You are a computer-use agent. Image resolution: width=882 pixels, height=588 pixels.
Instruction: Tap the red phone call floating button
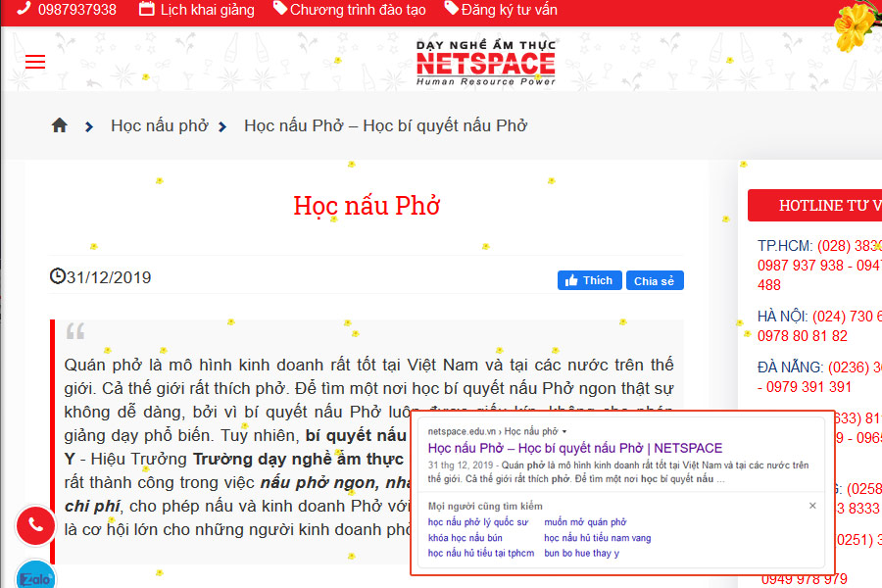pos(36,525)
